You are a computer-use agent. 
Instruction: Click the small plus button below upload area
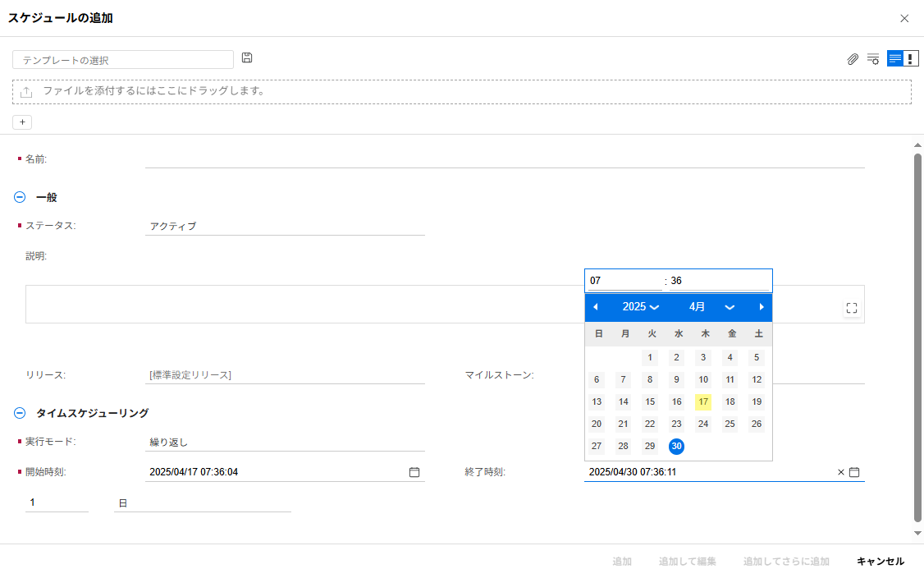point(22,122)
